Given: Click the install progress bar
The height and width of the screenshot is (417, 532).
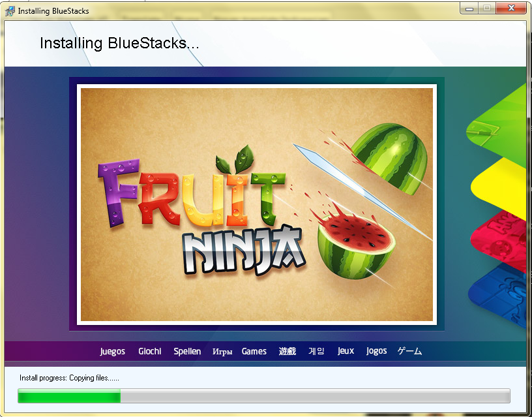Looking at the screenshot, I should (x=263, y=396).
